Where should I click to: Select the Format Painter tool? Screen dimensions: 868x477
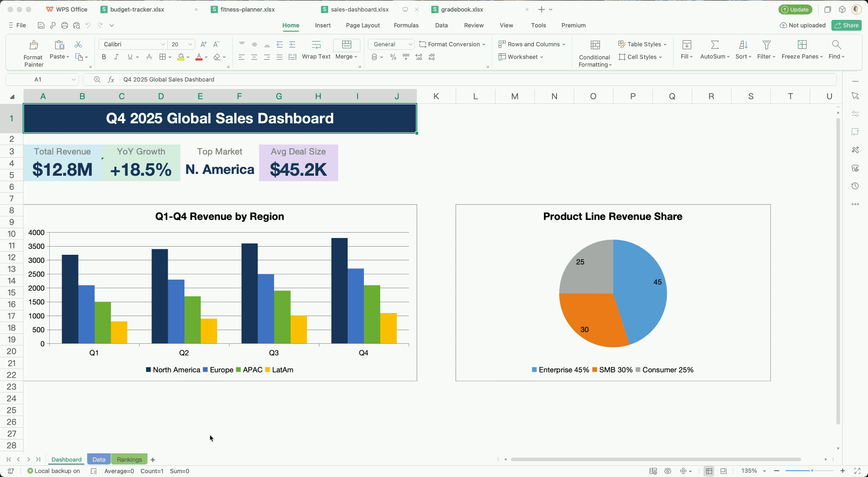(x=33, y=52)
